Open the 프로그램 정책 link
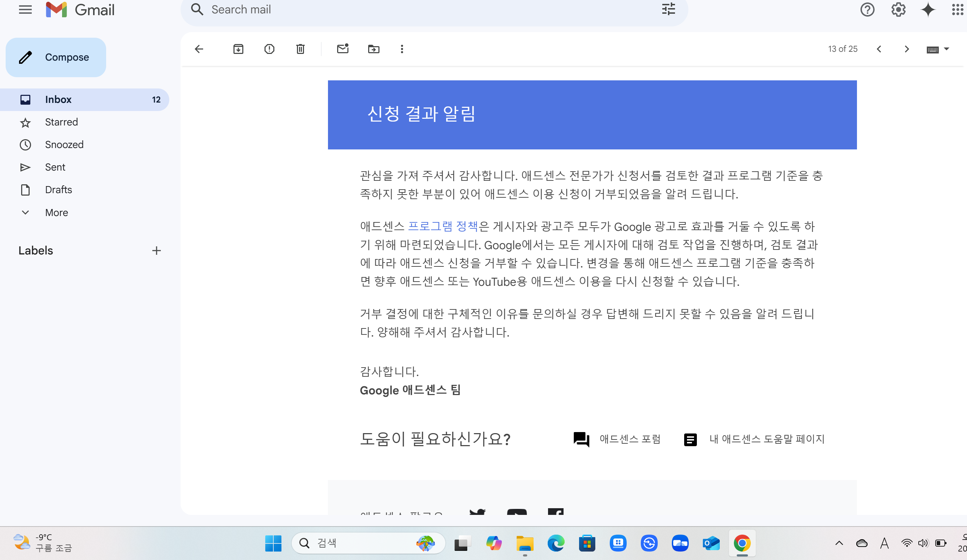967x560 pixels. (443, 226)
